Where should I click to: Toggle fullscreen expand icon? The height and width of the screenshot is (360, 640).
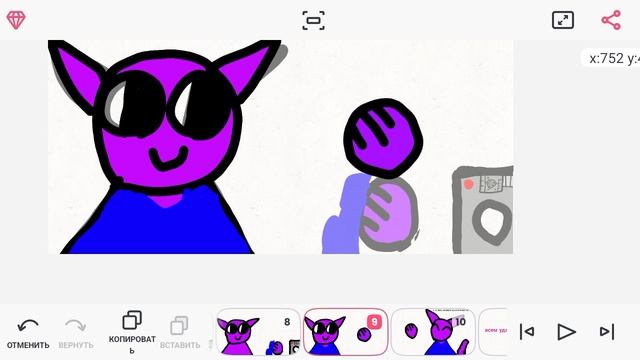click(563, 20)
